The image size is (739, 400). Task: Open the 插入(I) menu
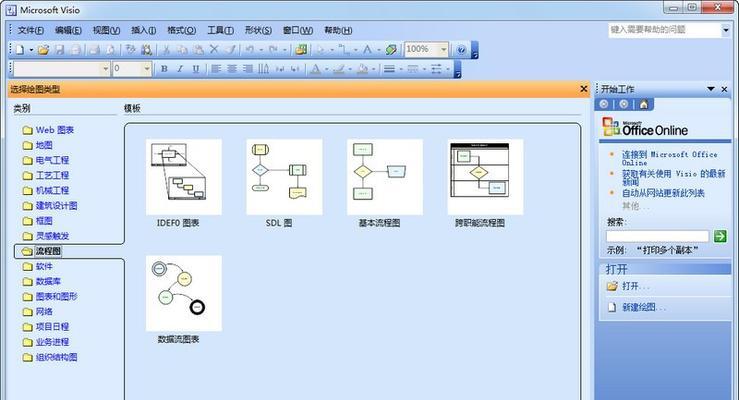click(143, 30)
